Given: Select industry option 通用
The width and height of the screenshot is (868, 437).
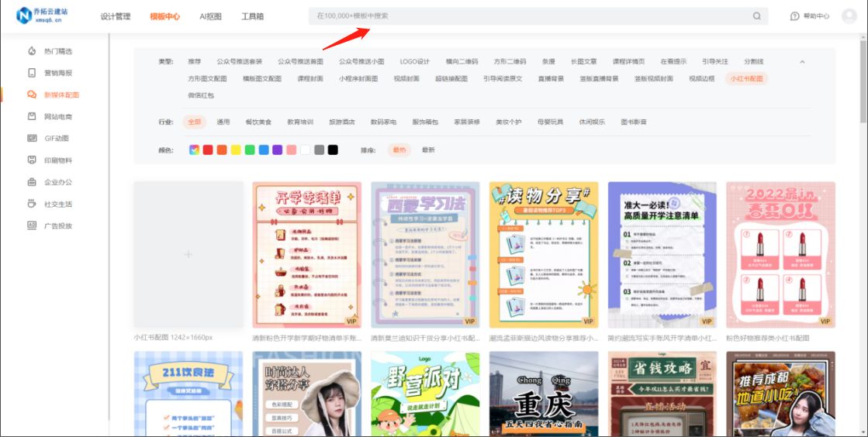Looking at the screenshot, I should click(223, 122).
